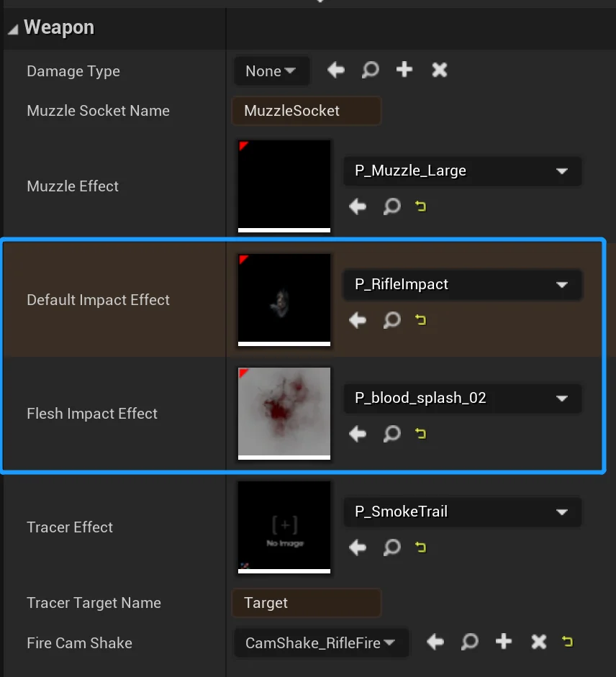Open the P_RifleImpact asset dropdown

(462, 284)
